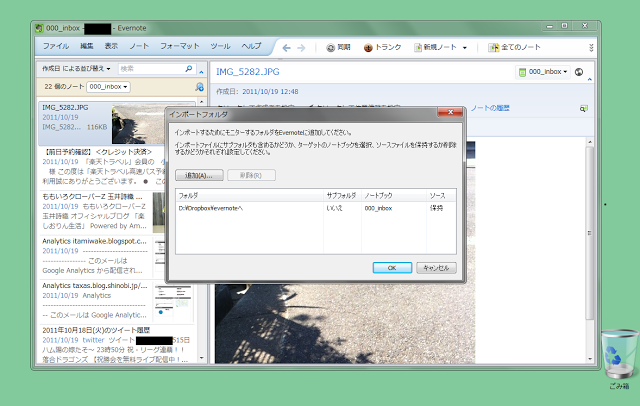Click the magnifier search icon
Viewport: 640px width, 406px height.
tap(189, 69)
